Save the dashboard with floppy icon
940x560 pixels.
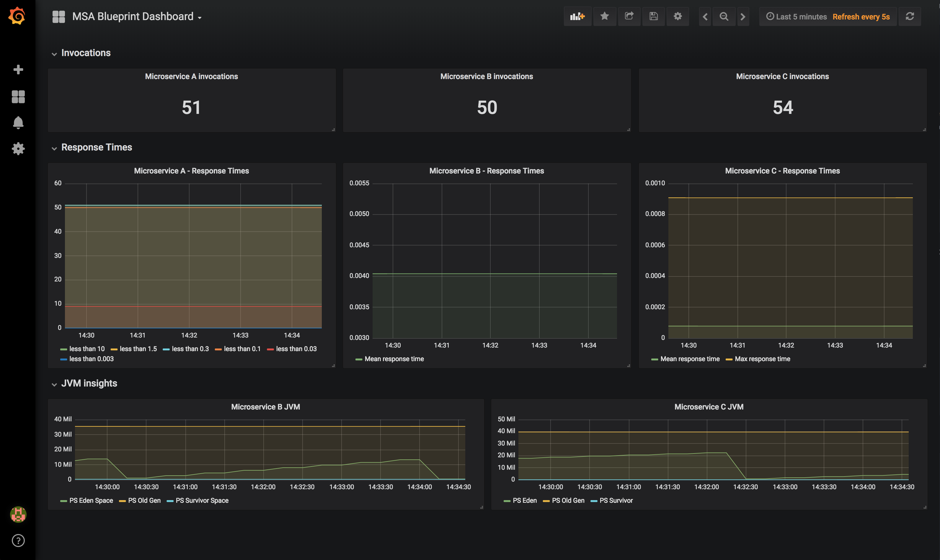pos(653,17)
